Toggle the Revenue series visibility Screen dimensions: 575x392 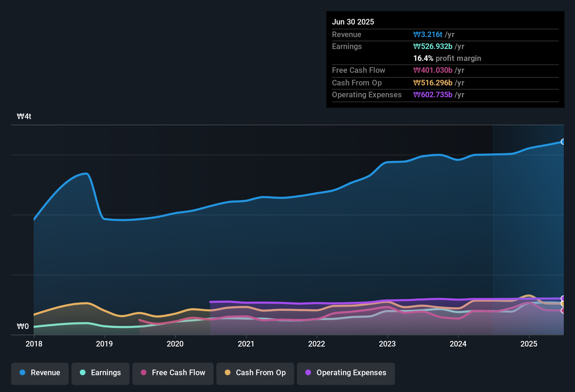coord(40,373)
